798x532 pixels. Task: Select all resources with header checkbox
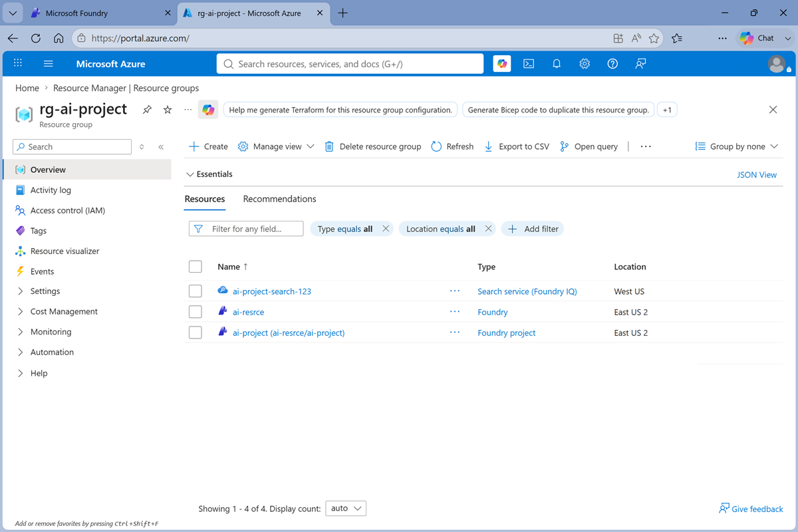click(x=196, y=267)
